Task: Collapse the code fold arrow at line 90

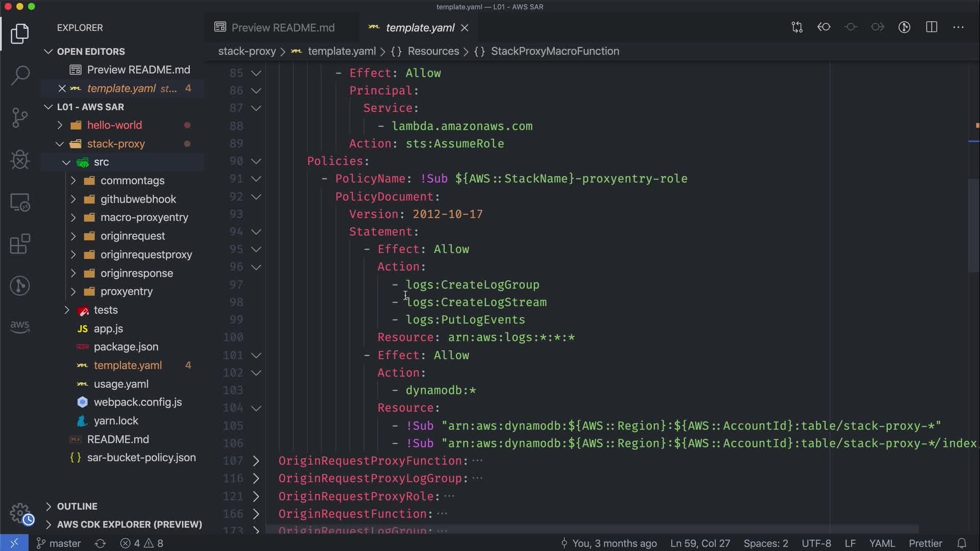Action: 256,161
